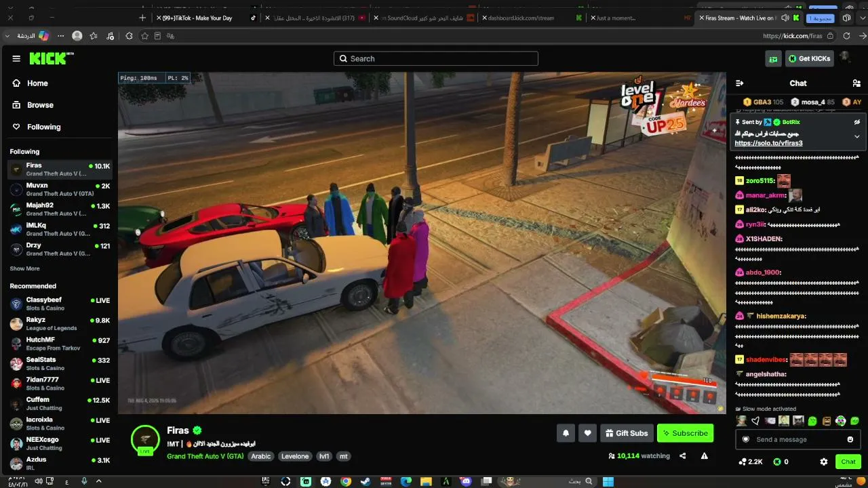Open recommended channel Rakyz

click(x=60, y=324)
